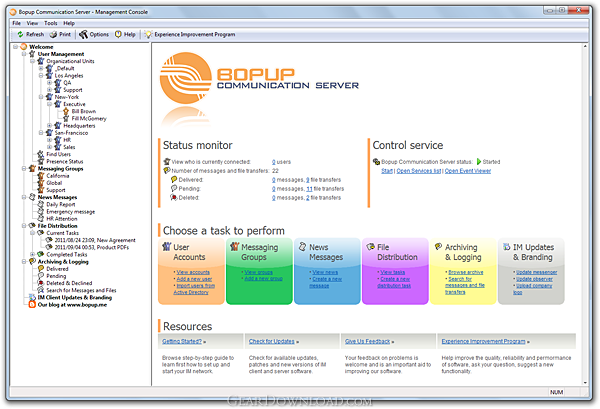Open the Tools menu
Screen dimensions: 600x409
[x=51, y=23]
